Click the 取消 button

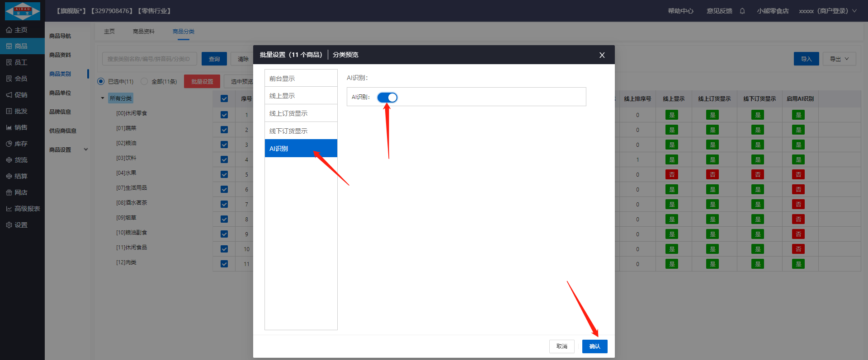click(x=562, y=346)
